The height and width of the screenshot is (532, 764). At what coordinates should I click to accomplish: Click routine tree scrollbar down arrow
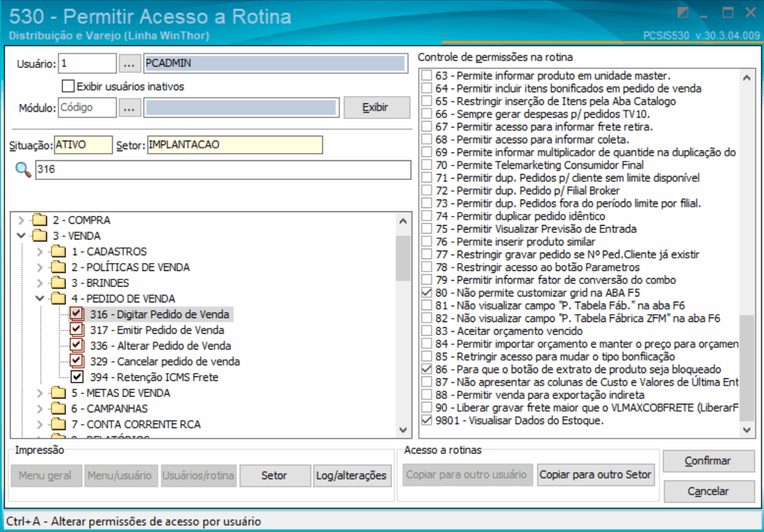point(403,430)
